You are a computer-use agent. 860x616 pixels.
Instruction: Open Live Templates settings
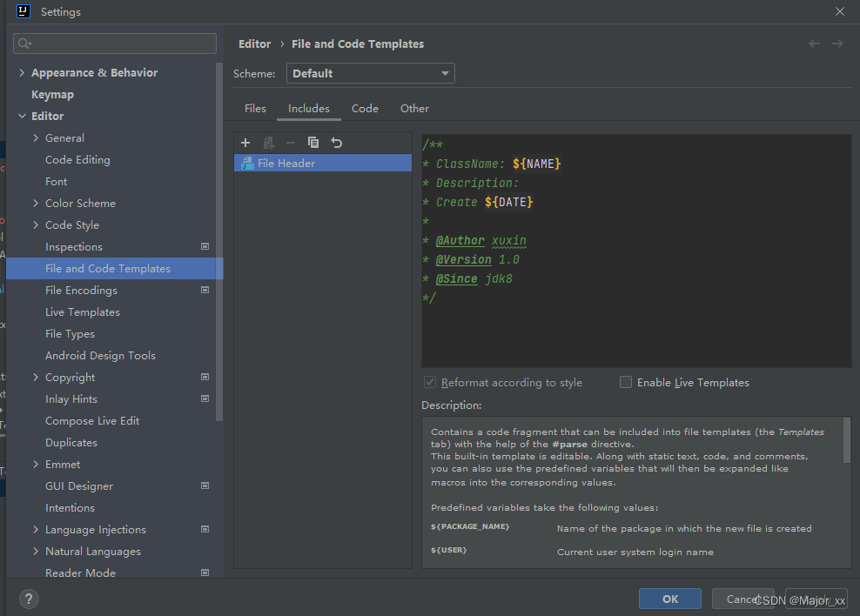[x=83, y=311]
